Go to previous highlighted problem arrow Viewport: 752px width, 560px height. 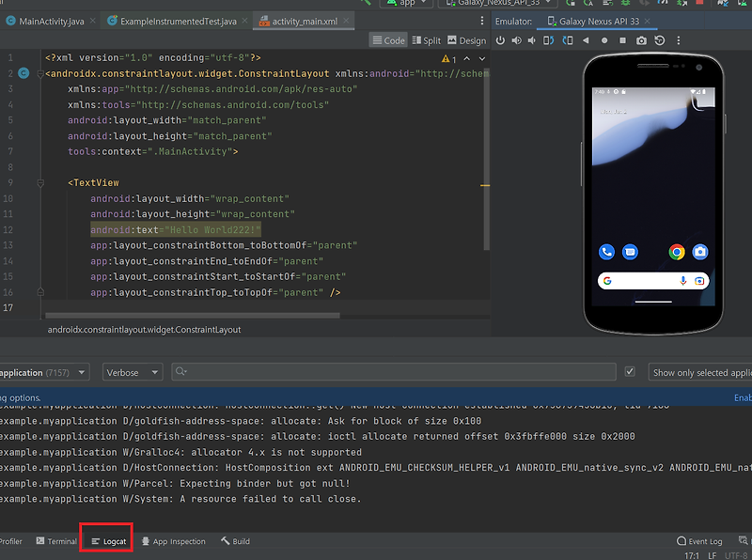coord(466,59)
